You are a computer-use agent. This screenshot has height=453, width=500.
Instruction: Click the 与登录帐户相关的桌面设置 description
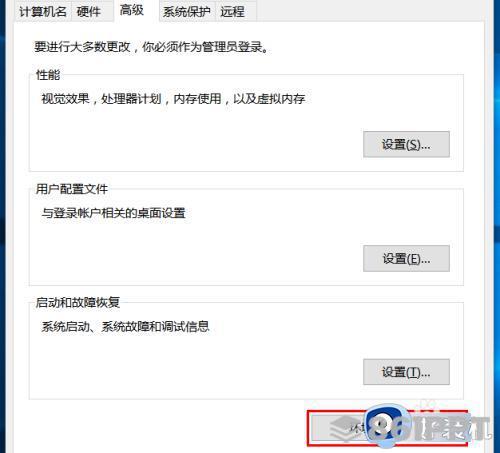coord(113,213)
